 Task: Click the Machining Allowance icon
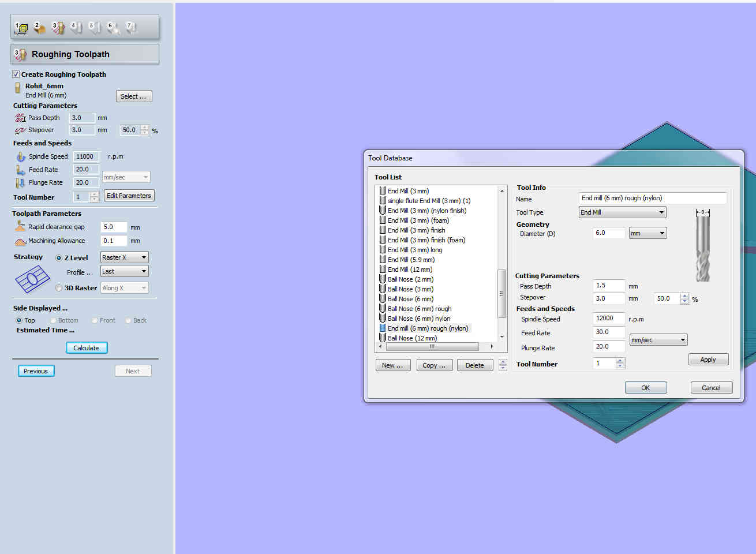20,241
